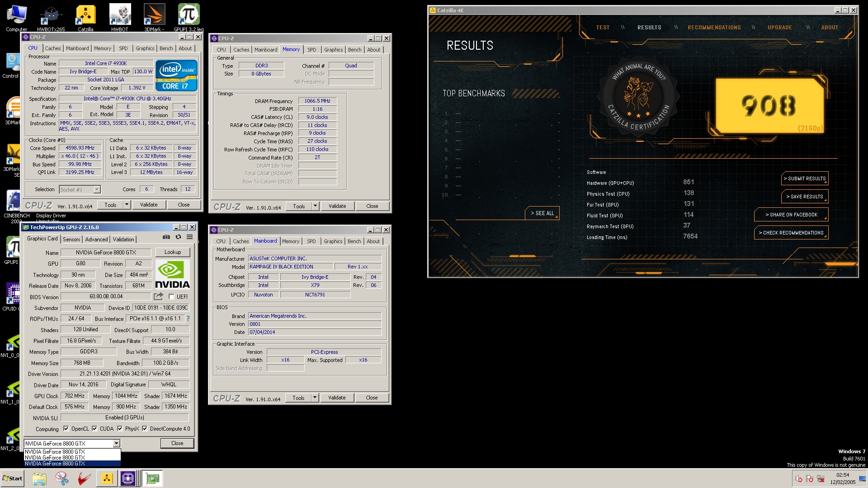Switch to CPU-Z in the taskbar
Viewport: 868px width, 488px height.
128,479
